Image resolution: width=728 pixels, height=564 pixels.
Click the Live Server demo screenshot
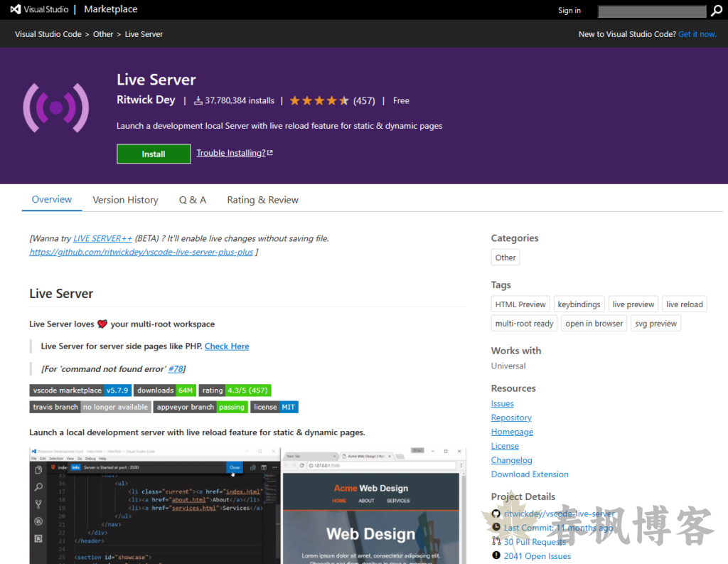[247, 506]
